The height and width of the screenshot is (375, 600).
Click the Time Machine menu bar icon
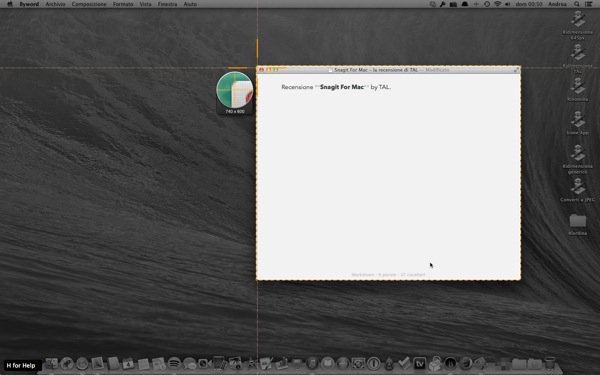tap(487, 4)
